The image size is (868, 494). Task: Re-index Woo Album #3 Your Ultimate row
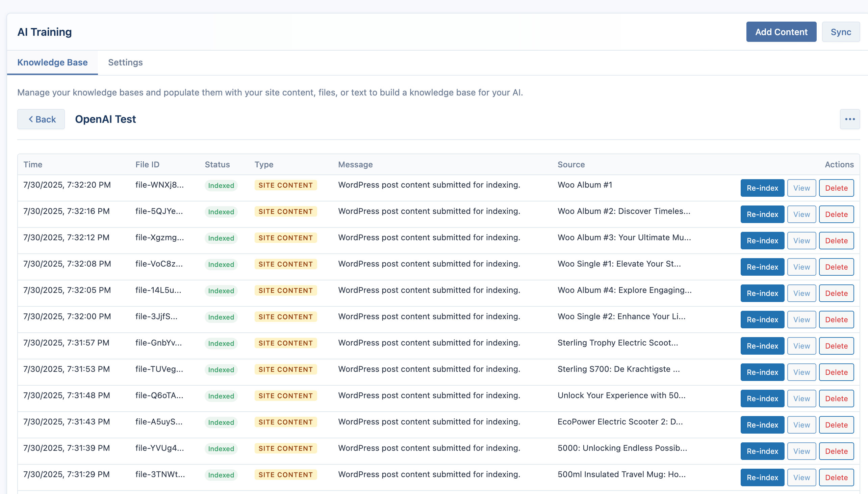[x=762, y=241]
